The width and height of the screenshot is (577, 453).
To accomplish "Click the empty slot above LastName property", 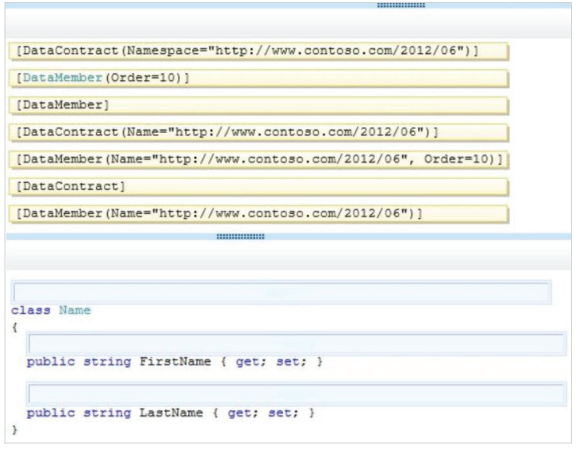I will 297,394.
